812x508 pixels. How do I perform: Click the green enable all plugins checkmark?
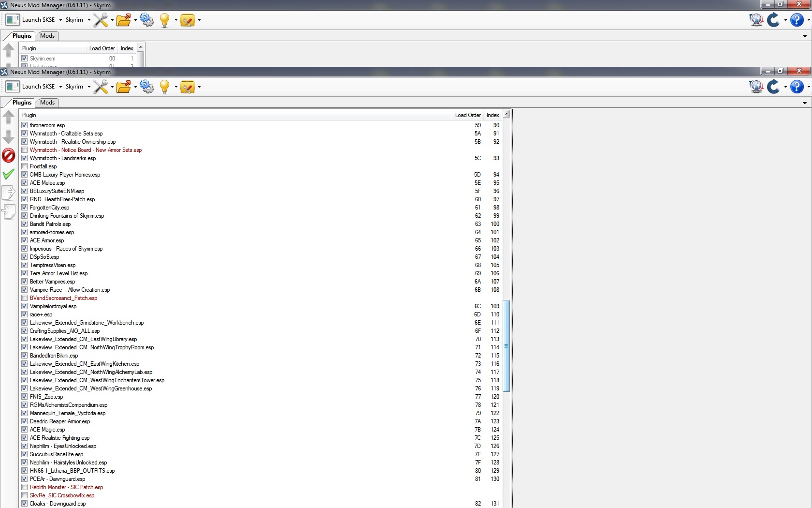(9, 174)
